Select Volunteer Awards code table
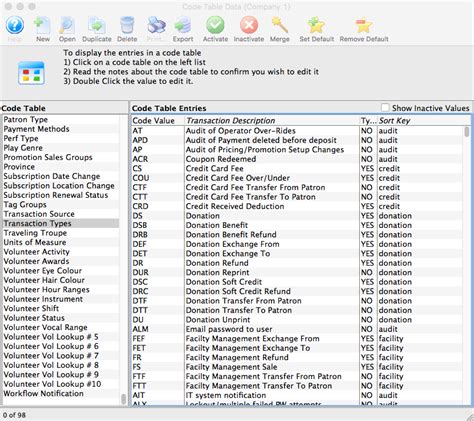474x421 pixels. click(x=61, y=261)
